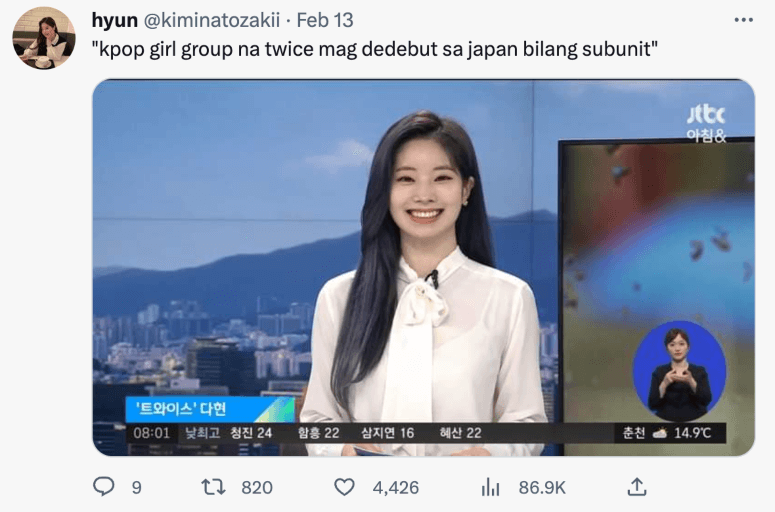The image size is (775, 512).
Task: Retweet using the arrows icon
Action: point(214,487)
